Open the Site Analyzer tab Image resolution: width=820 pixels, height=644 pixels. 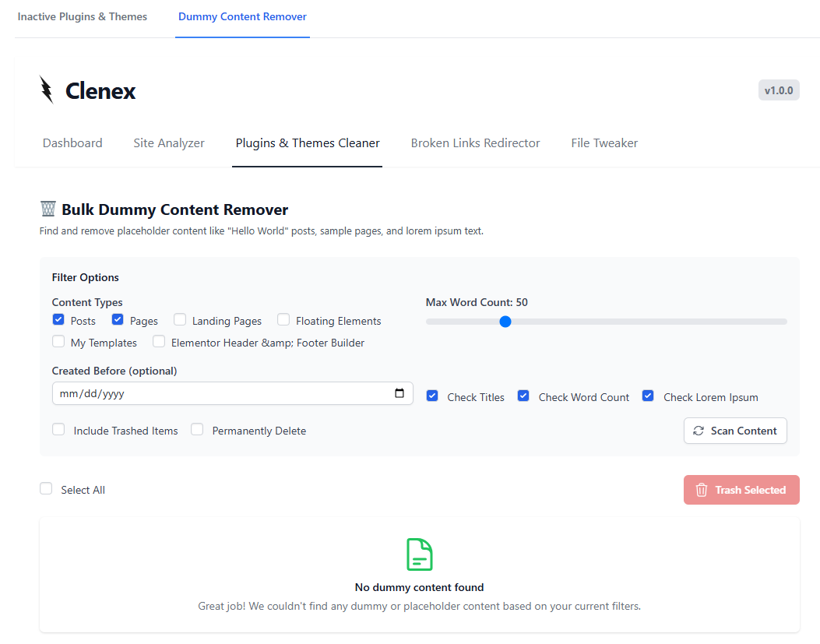click(x=169, y=143)
